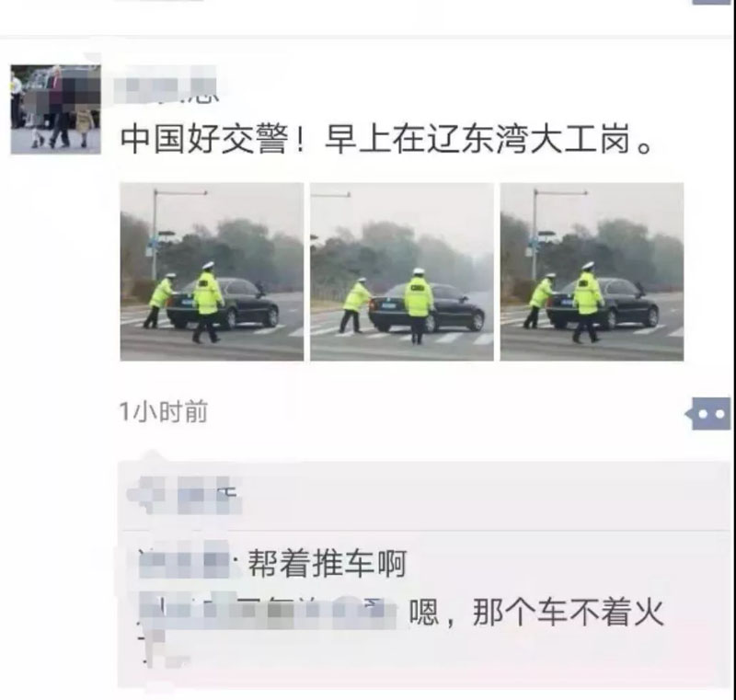Open the third traffic police photo
This screenshot has width=736, height=700.
tap(592, 271)
